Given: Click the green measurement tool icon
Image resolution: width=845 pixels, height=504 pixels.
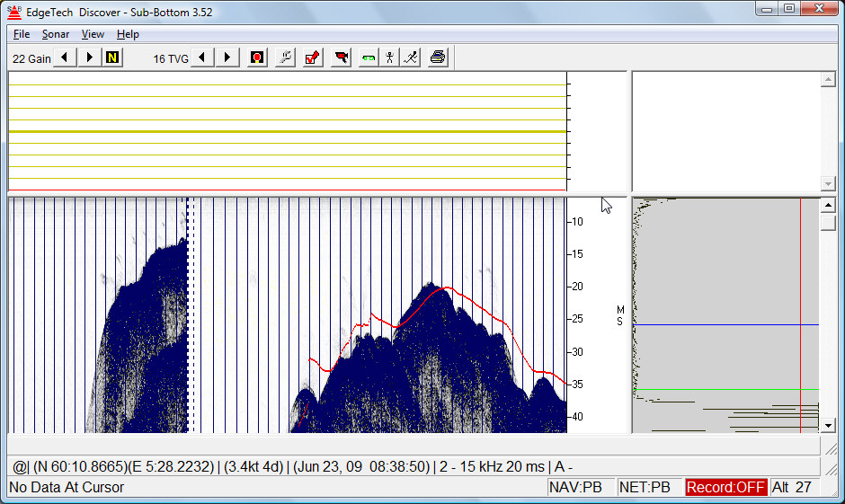Looking at the screenshot, I should pos(369,57).
